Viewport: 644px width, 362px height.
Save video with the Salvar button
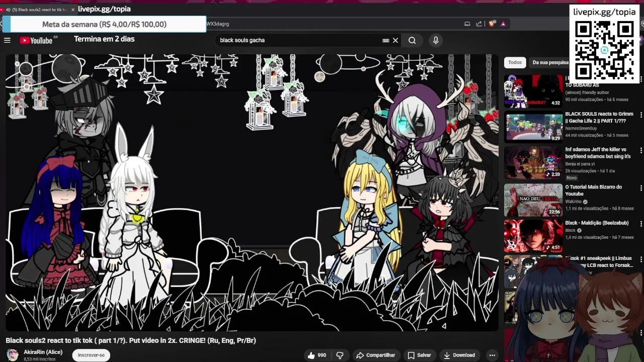click(420, 355)
